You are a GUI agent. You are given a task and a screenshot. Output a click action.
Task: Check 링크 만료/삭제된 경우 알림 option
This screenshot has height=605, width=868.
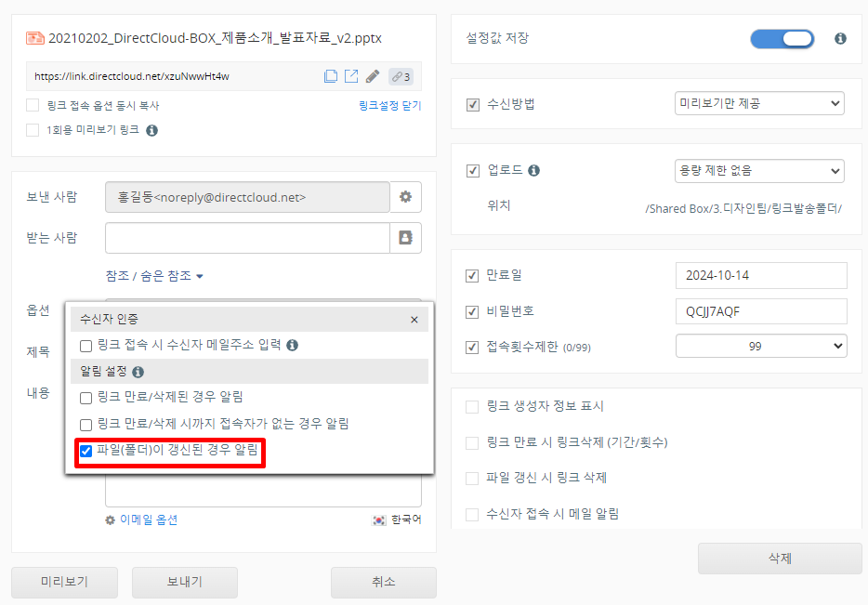[86, 398]
